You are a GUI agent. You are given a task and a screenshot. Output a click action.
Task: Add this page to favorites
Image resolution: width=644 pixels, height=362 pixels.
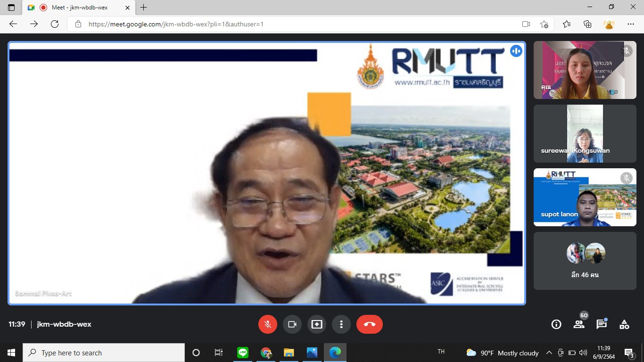point(545,24)
